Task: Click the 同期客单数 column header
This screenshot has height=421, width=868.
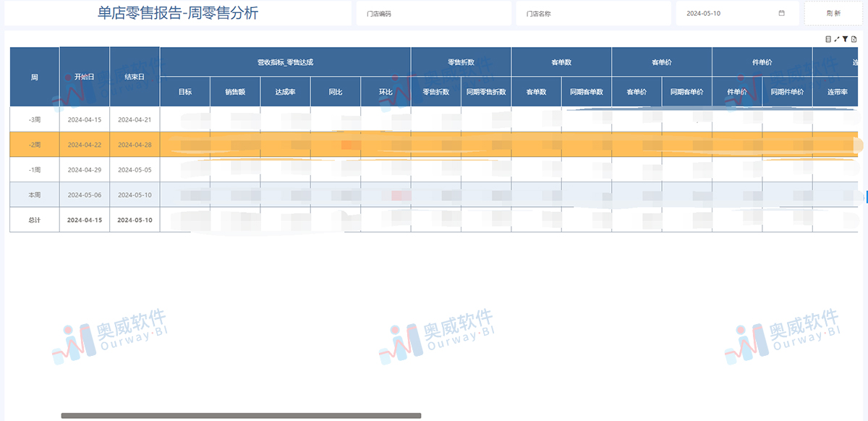Action: 587,92
